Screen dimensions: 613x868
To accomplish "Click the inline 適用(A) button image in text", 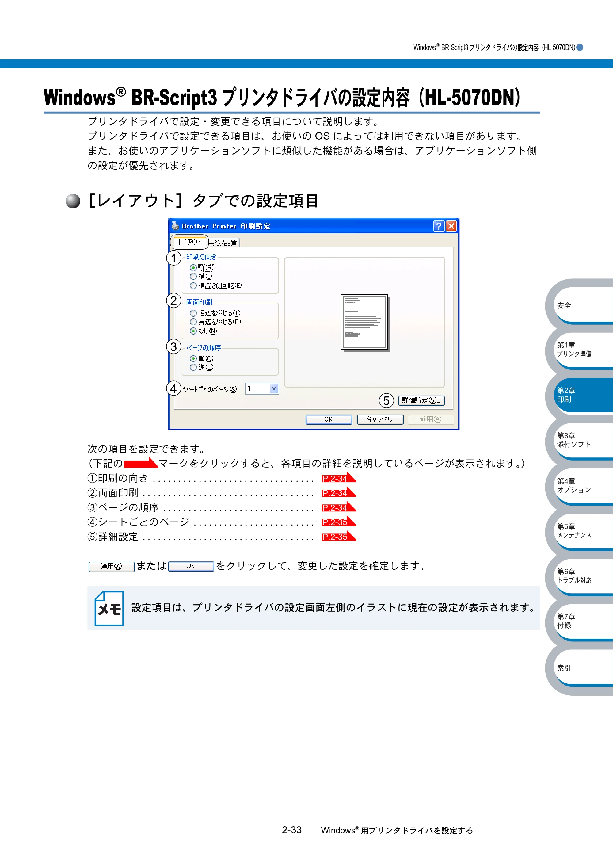I will coord(112,566).
